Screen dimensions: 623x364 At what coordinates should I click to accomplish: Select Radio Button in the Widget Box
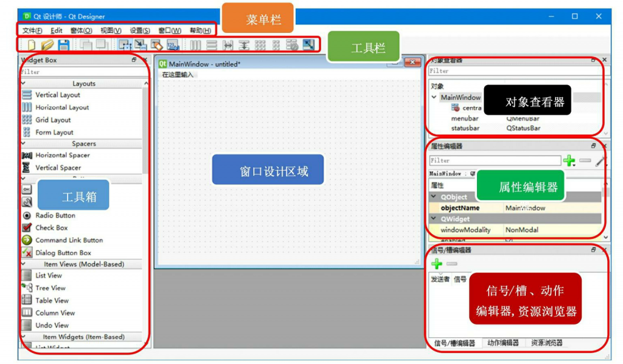click(55, 216)
